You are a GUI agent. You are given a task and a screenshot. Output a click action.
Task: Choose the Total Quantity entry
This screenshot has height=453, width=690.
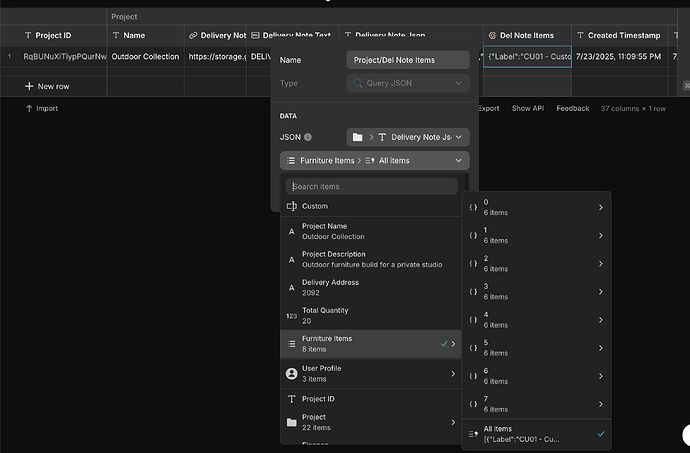(x=371, y=316)
